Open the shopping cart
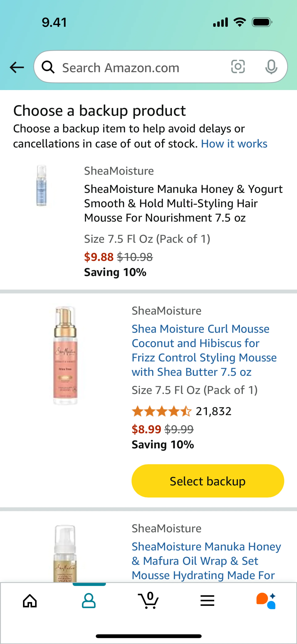 pyautogui.click(x=148, y=600)
